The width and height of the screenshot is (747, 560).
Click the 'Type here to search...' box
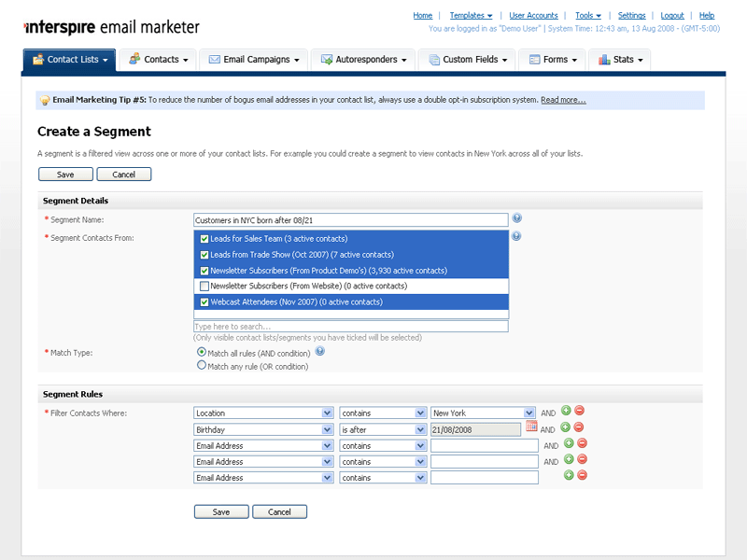[x=351, y=326]
